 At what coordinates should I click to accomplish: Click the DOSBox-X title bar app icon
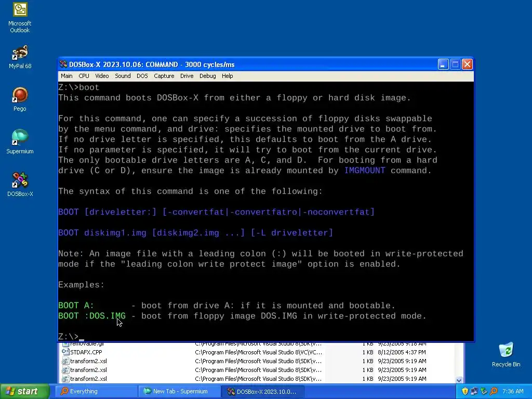click(x=63, y=64)
